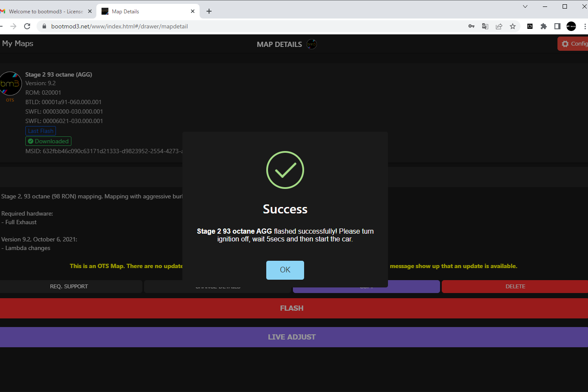The height and width of the screenshot is (392, 588).
Task: Click the bm3 icon beside MAP DETAILS
Action: [311, 44]
